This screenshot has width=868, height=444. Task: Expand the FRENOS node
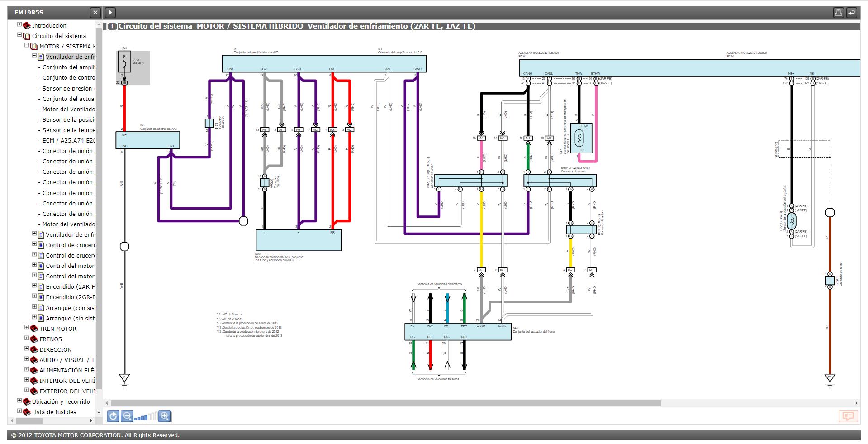[27, 338]
